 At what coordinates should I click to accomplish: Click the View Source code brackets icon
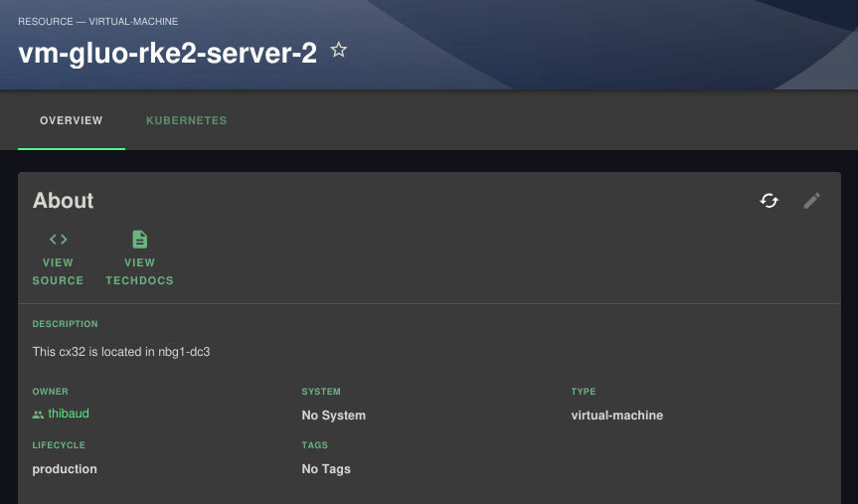(59, 240)
